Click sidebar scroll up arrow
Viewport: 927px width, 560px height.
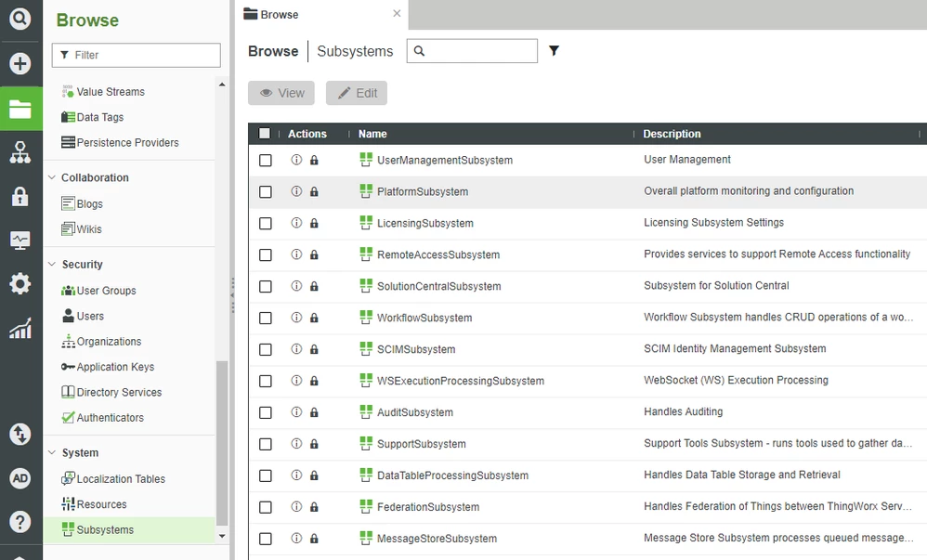point(222,85)
